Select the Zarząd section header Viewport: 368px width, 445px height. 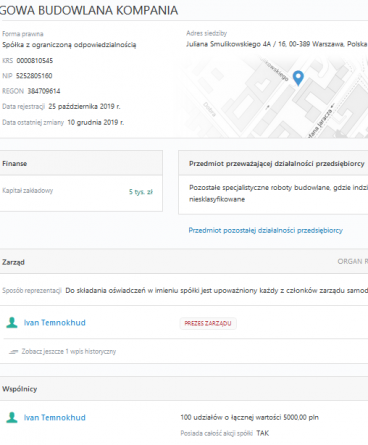(x=13, y=262)
